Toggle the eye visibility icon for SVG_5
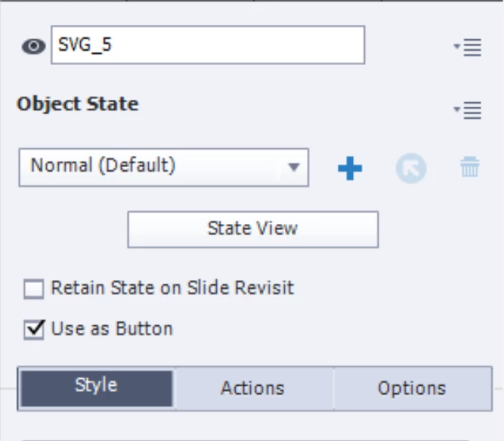The image size is (504, 441). pyautogui.click(x=33, y=46)
